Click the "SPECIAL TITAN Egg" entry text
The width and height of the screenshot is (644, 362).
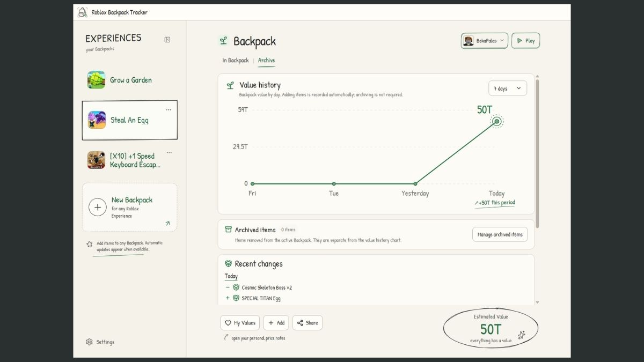261,298
